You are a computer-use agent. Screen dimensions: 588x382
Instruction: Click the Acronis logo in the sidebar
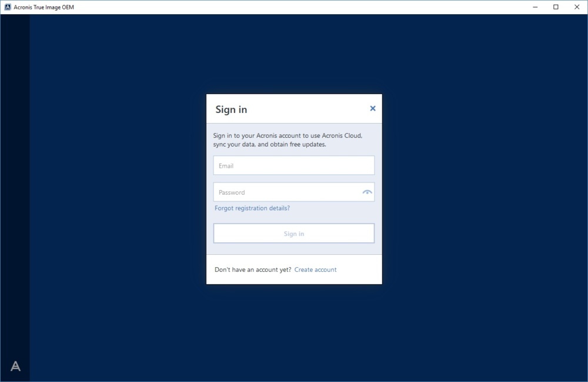(15, 366)
